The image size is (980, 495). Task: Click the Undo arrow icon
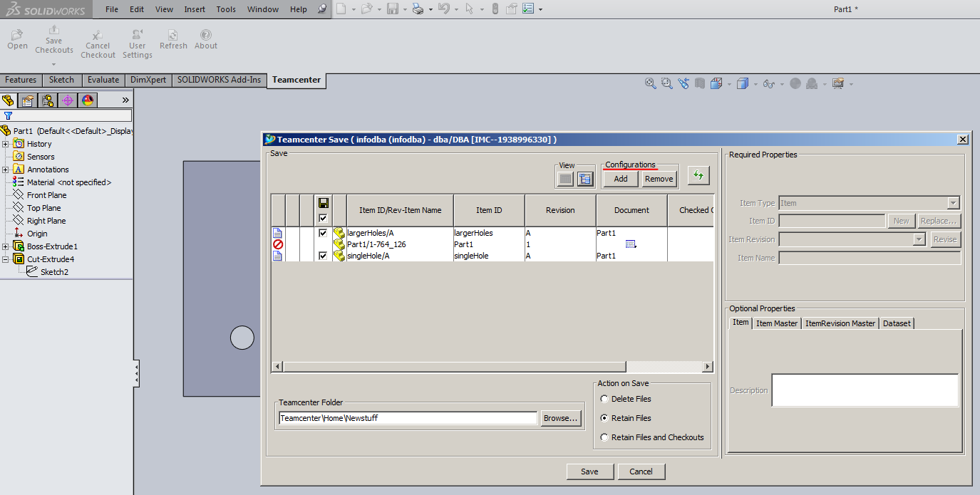(x=443, y=9)
